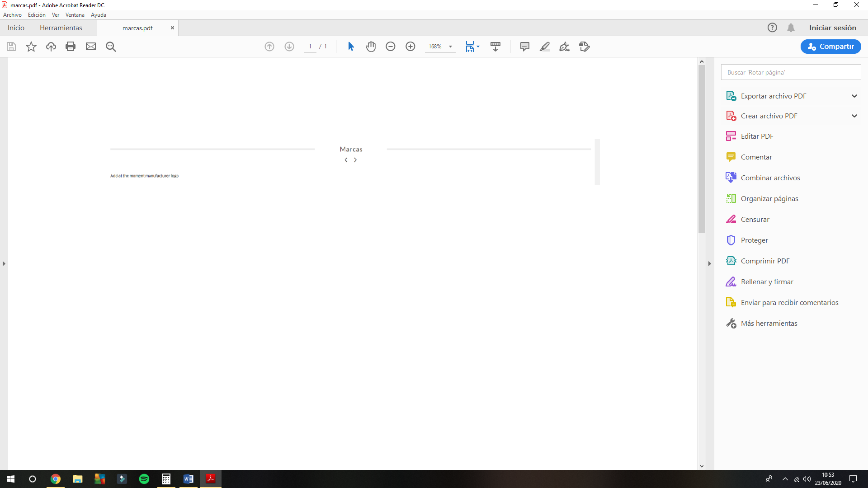
Task: Collapse the right tools pane arrow
Action: pyautogui.click(x=709, y=263)
